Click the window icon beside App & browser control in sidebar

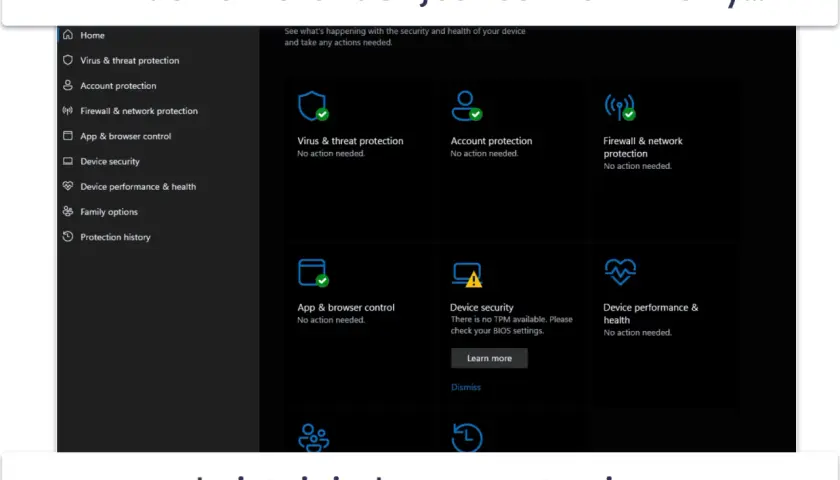click(x=68, y=136)
